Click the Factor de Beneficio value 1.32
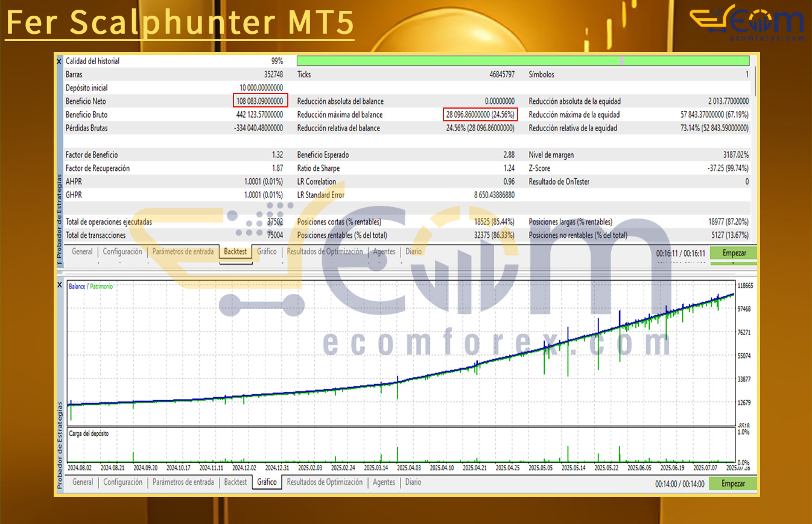This screenshot has width=812, height=524. tap(278, 155)
